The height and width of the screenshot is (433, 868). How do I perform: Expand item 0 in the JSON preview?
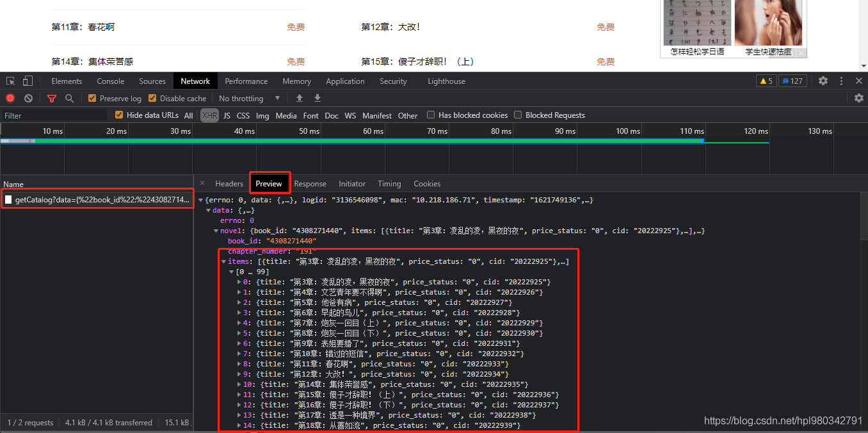[x=239, y=282]
